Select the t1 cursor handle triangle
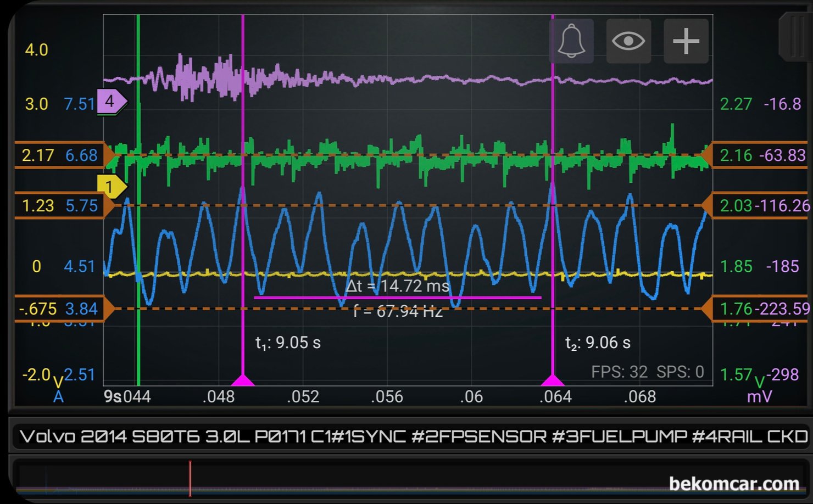 coord(242,380)
